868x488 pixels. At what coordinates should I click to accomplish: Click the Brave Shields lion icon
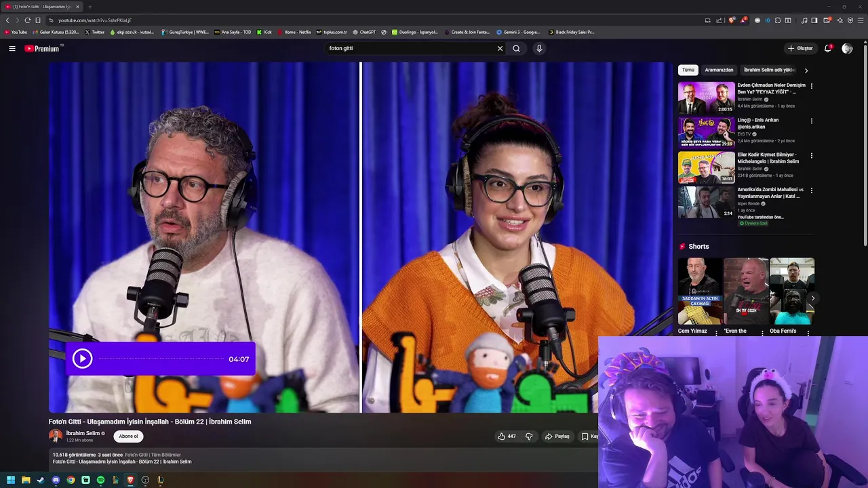(732, 20)
